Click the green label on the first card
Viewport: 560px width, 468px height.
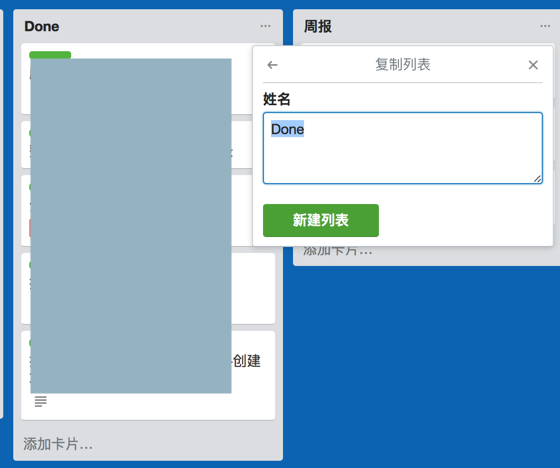[50, 55]
